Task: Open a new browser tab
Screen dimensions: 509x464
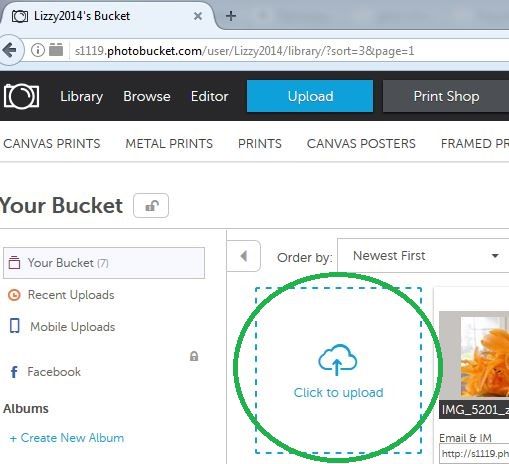Action: tap(231, 16)
